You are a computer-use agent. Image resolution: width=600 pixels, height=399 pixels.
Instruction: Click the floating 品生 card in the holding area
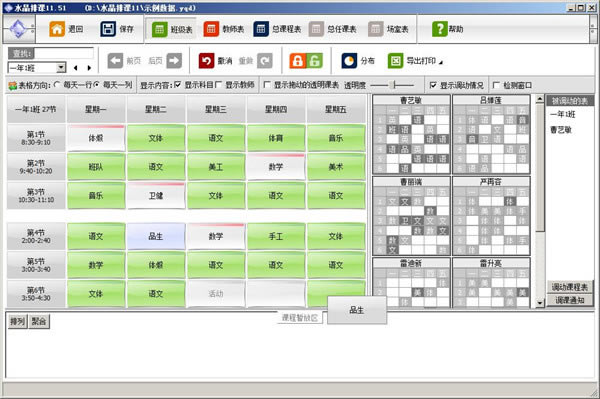(357, 310)
